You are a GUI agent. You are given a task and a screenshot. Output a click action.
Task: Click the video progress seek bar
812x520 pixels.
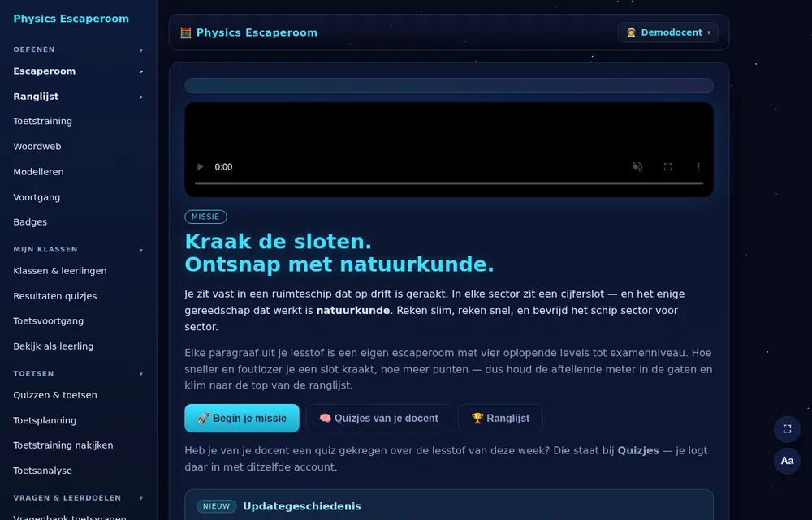449,183
